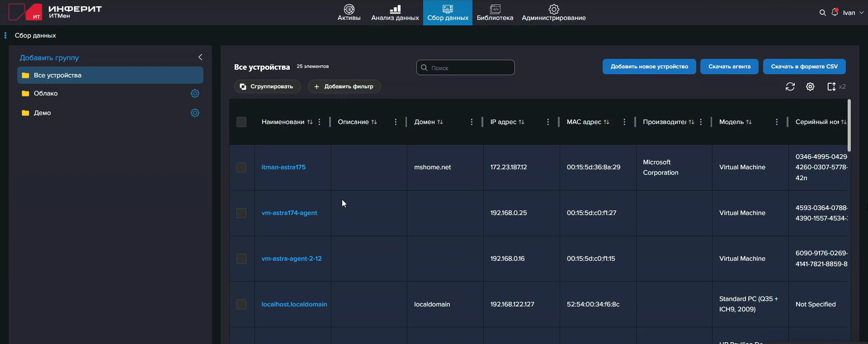Click Добавить новое устройство button
Viewport: 868px width, 344px height.
(649, 67)
